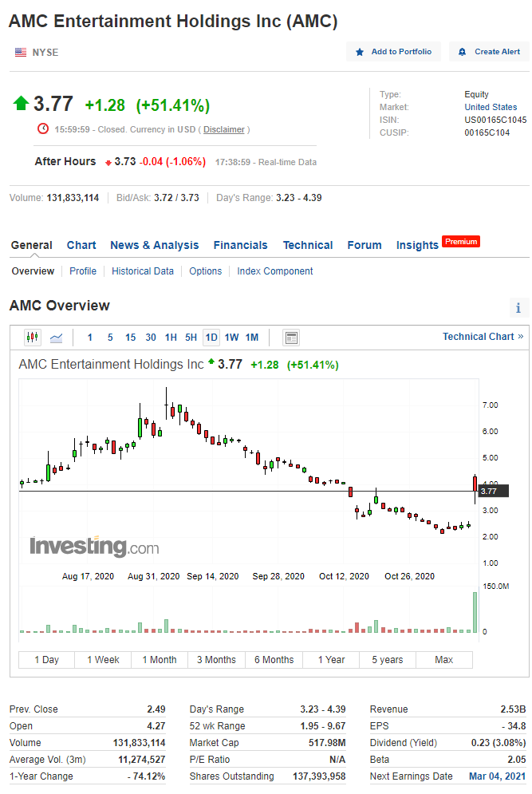Click the red clock icon near closing time
The height and width of the screenshot is (794, 532).
pyautogui.click(x=43, y=128)
